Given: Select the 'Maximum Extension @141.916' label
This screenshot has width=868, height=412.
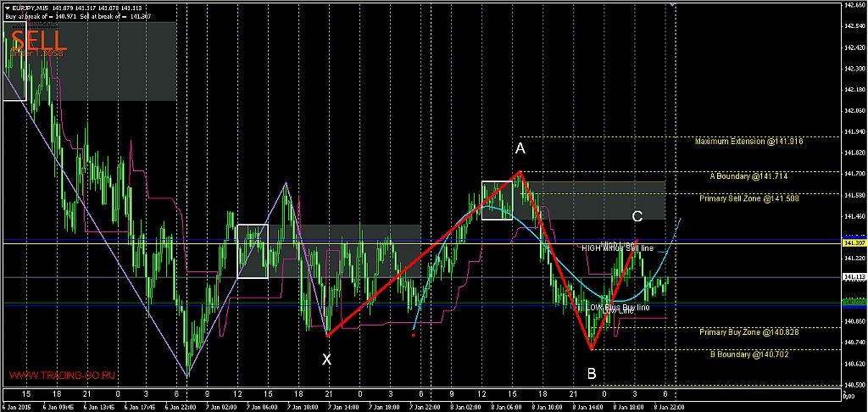Looking at the screenshot, I should coord(748,142).
